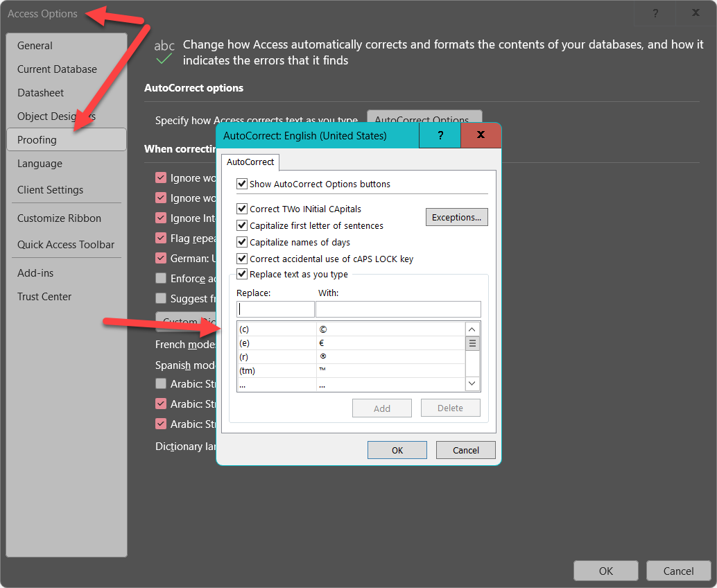
Task: Click the AutoCorrect dialog help question mark
Action: pos(440,136)
